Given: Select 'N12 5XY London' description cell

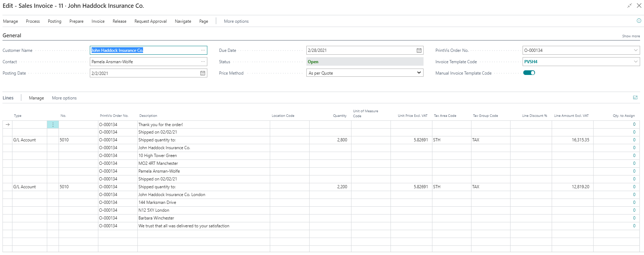Looking at the screenshot, I should pyautogui.click(x=204, y=210).
